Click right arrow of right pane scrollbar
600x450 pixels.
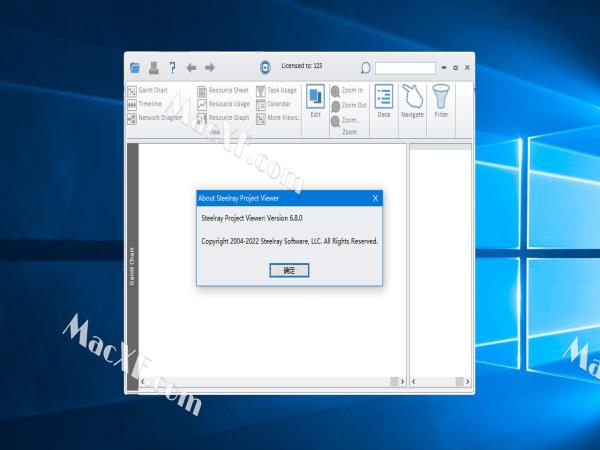tap(467, 382)
